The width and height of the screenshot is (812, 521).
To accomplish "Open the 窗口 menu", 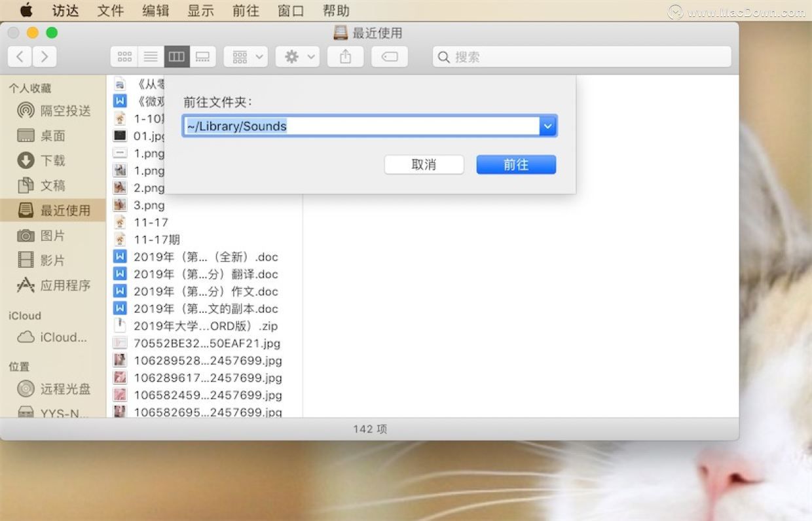I will [291, 10].
